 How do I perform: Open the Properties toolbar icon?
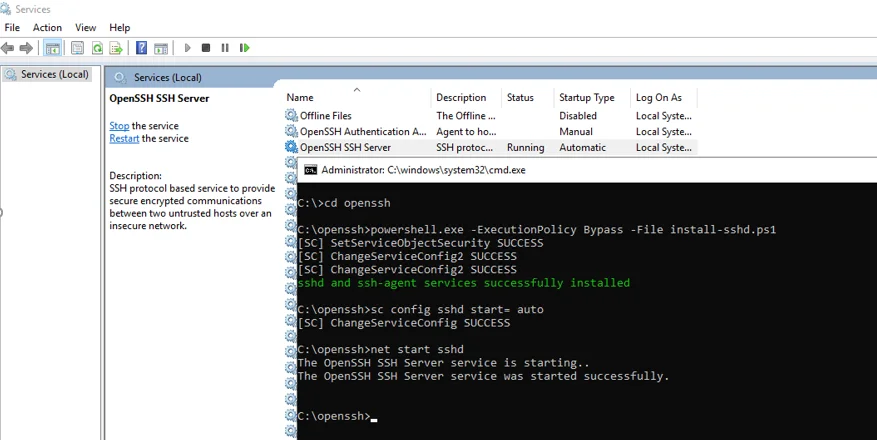click(77, 48)
